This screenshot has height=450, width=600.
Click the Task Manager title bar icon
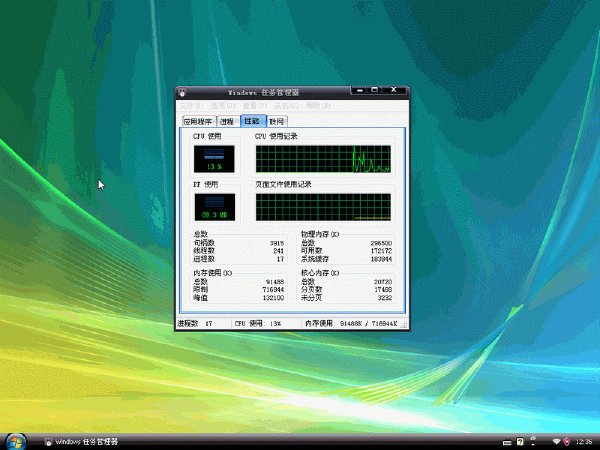pos(182,92)
